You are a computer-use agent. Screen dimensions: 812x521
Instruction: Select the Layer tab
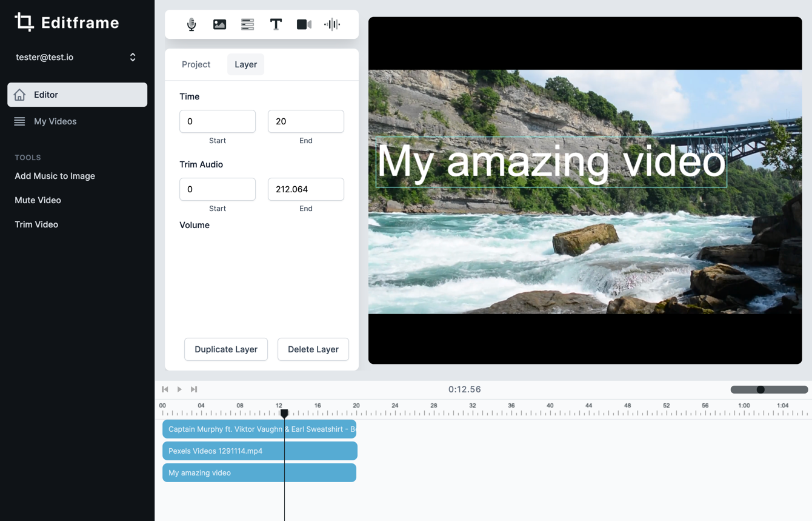point(246,64)
